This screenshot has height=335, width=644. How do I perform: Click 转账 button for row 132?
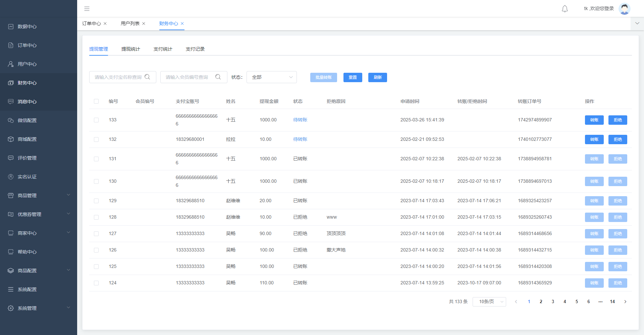pyautogui.click(x=594, y=139)
